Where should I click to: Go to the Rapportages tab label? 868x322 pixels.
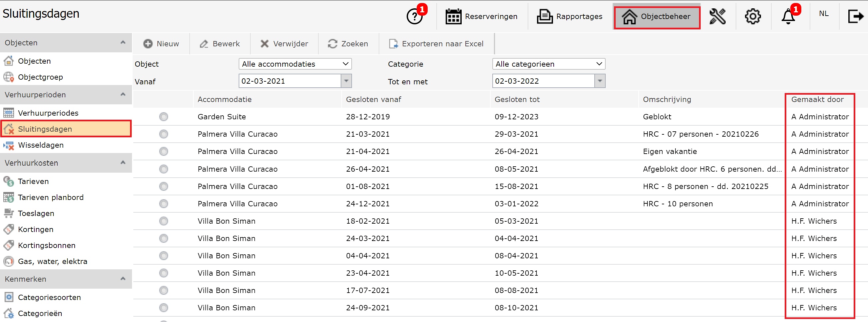click(x=579, y=17)
